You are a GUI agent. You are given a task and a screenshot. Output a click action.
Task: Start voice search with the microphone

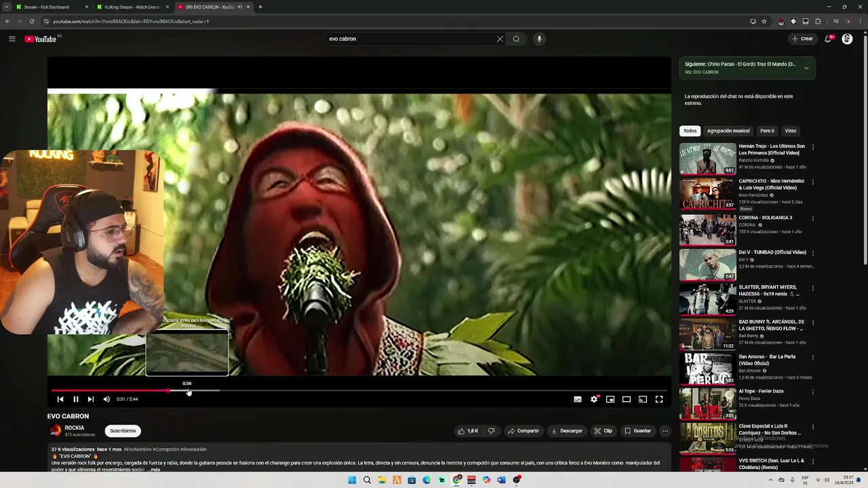539,39
